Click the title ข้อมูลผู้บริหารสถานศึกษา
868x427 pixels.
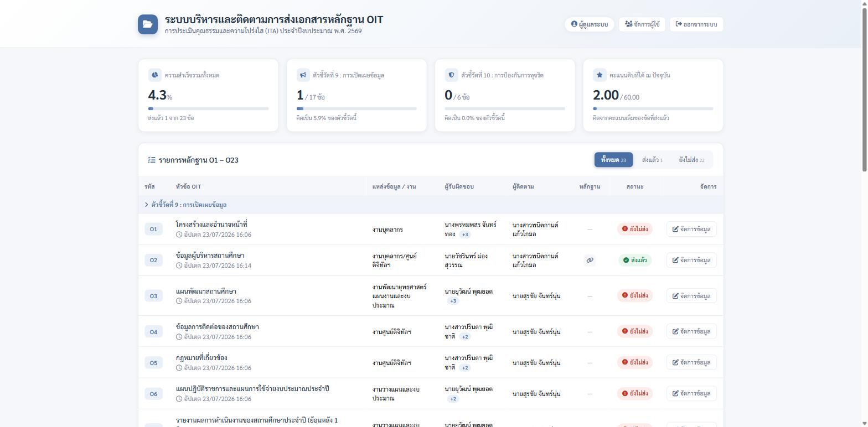pos(210,256)
